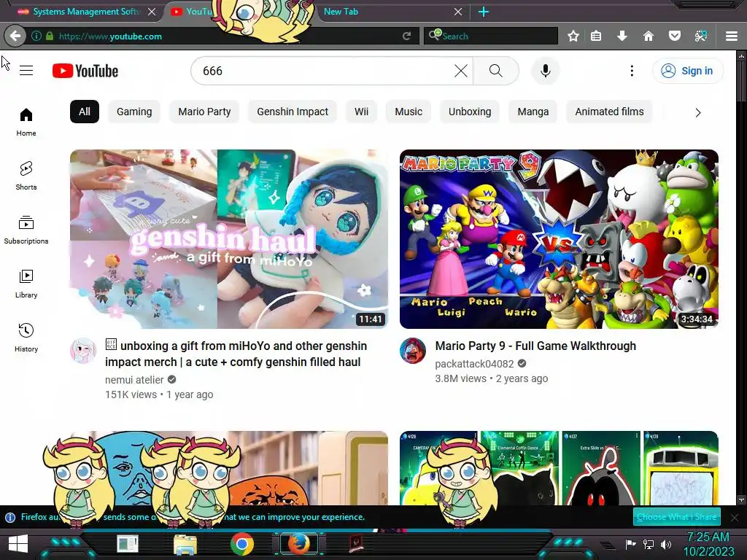This screenshot has width=747, height=560.
Task: Select the Manga filter chip
Action: point(533,112)
